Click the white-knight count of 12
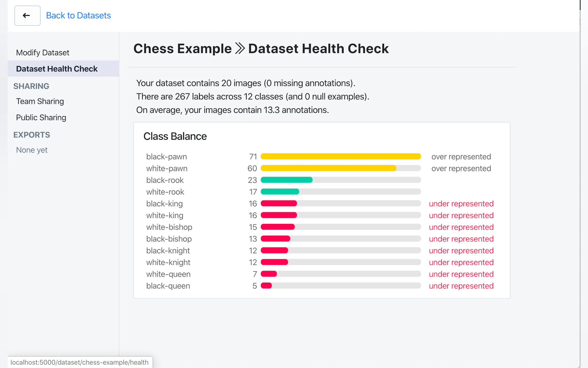This screenshot has height=368, width=588. [253, 262]
